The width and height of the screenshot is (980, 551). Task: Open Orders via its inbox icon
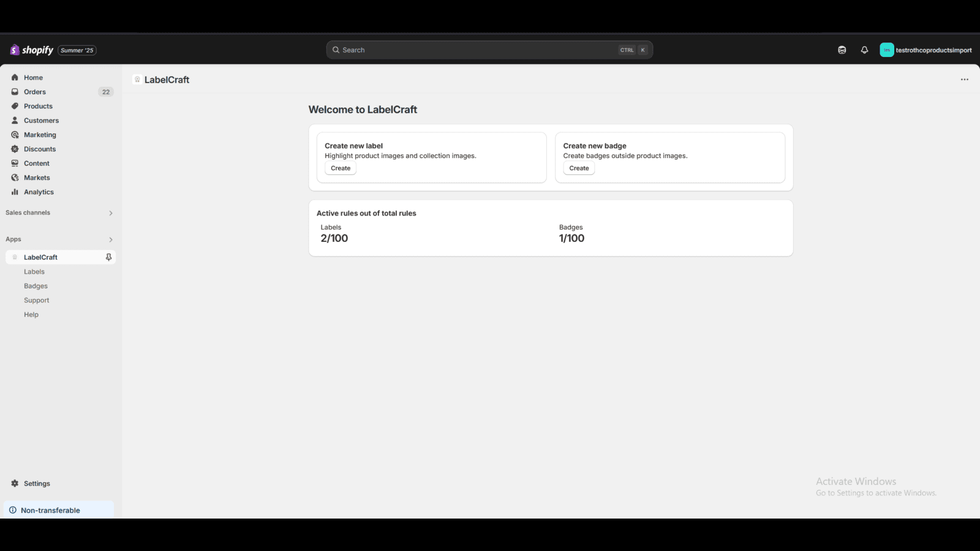(x=15, y=92)
